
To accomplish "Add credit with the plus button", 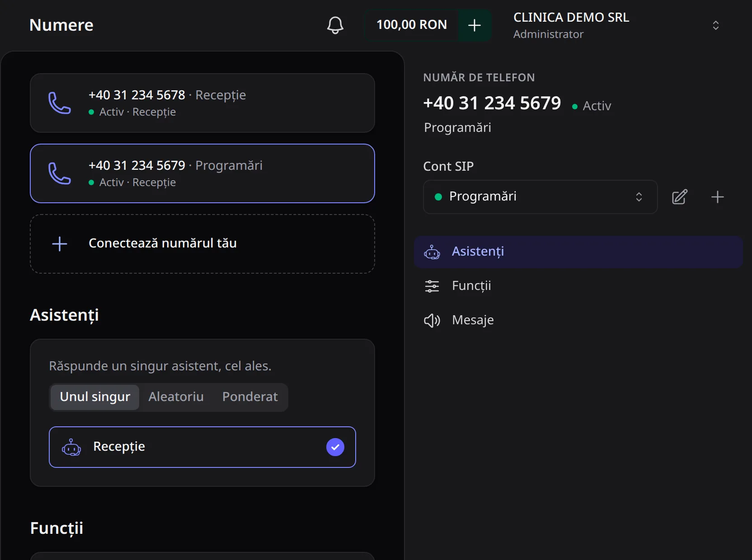I will pos(474,25).
